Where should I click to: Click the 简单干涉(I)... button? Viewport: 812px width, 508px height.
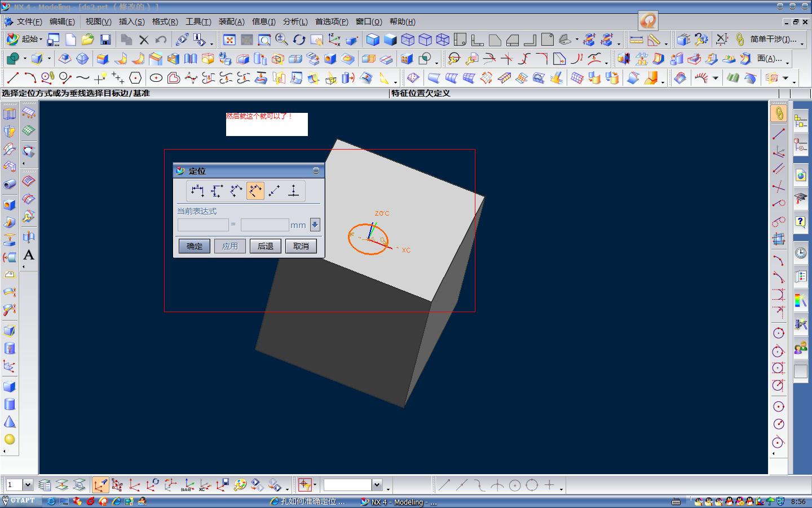pyautogui.click(x=774, y=40)
